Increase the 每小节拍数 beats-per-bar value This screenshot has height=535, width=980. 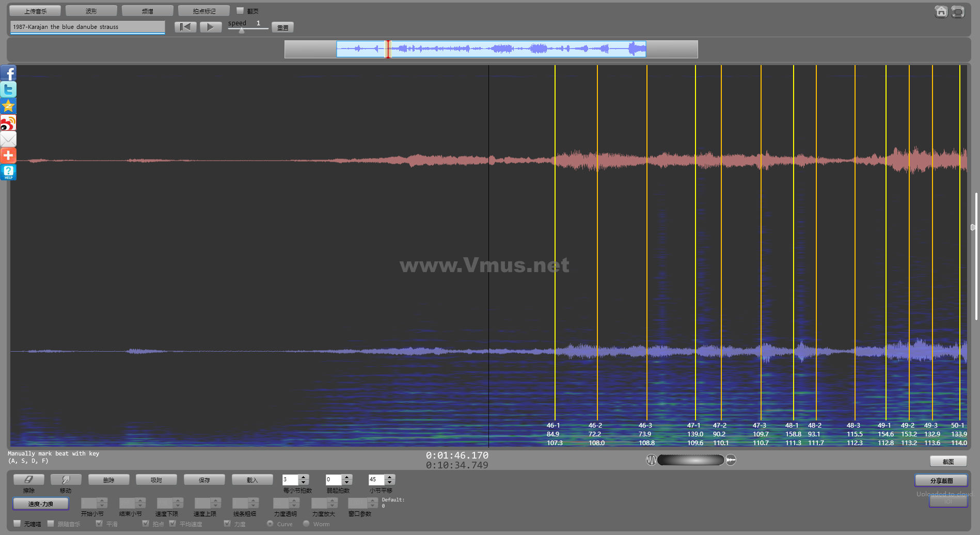click(304, 477)
